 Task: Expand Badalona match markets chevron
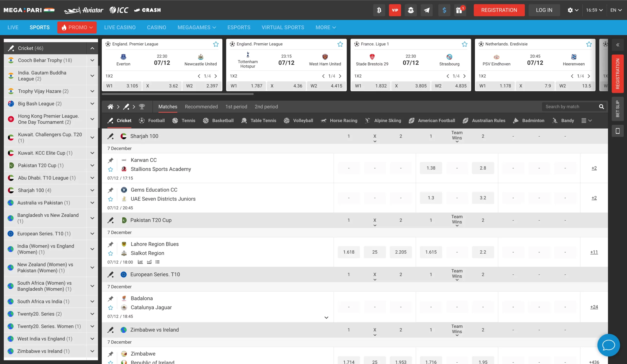326,317
